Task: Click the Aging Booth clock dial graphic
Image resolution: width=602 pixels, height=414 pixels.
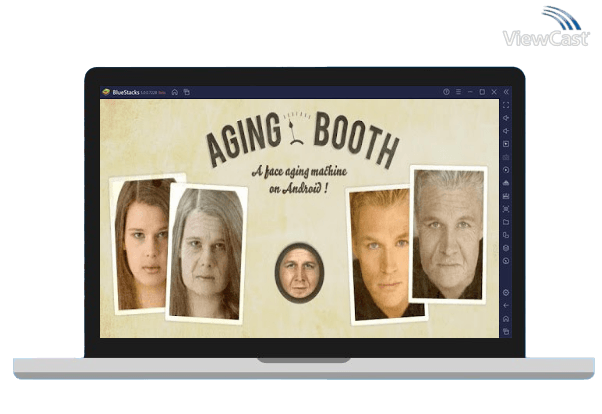Action: (296, 129)
